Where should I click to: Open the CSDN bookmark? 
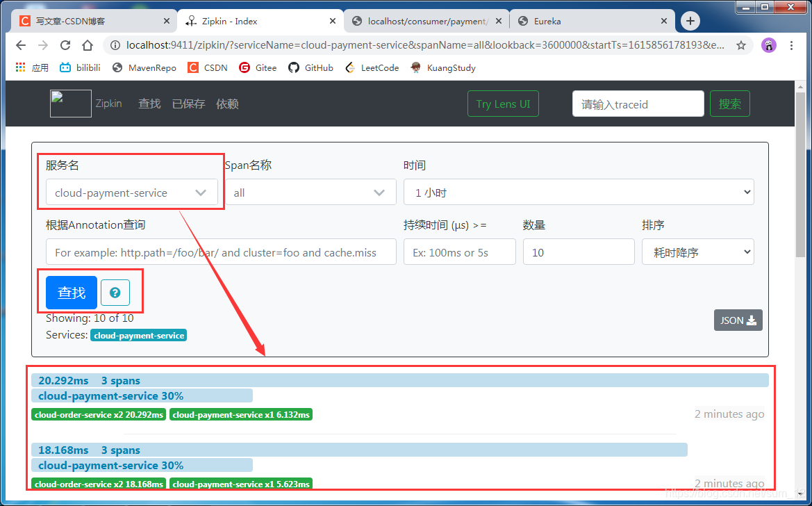(208, 68)
